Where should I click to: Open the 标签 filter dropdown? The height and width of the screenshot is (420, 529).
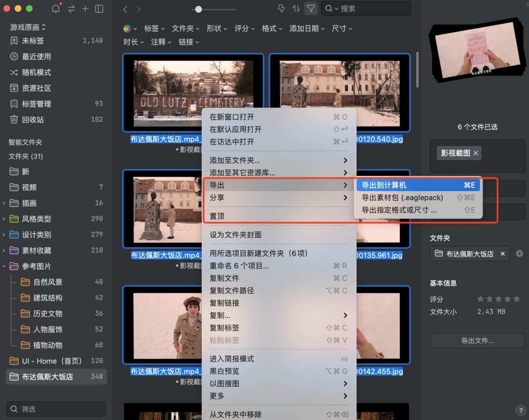tap(154, 29)
